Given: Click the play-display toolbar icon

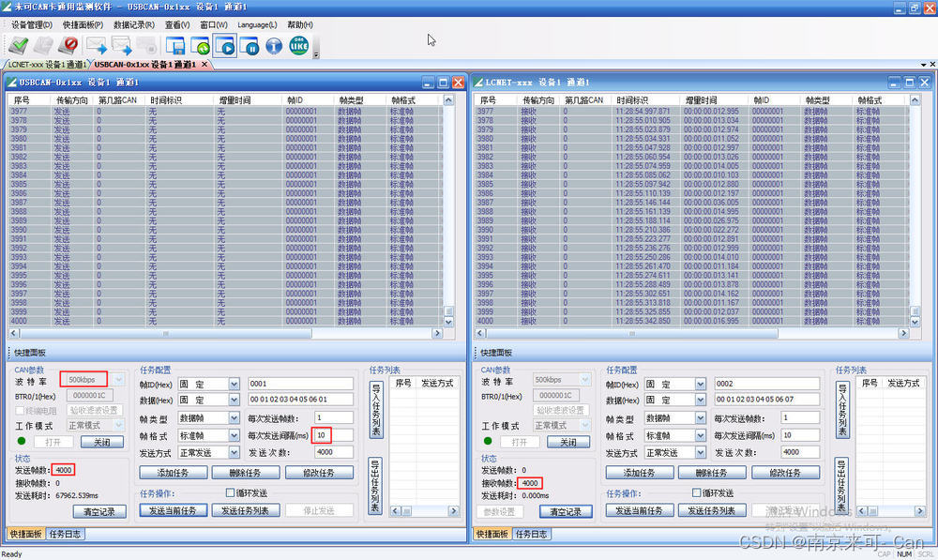Looking at the screenshot, I should pyautogui.click(x=225, y=45).
